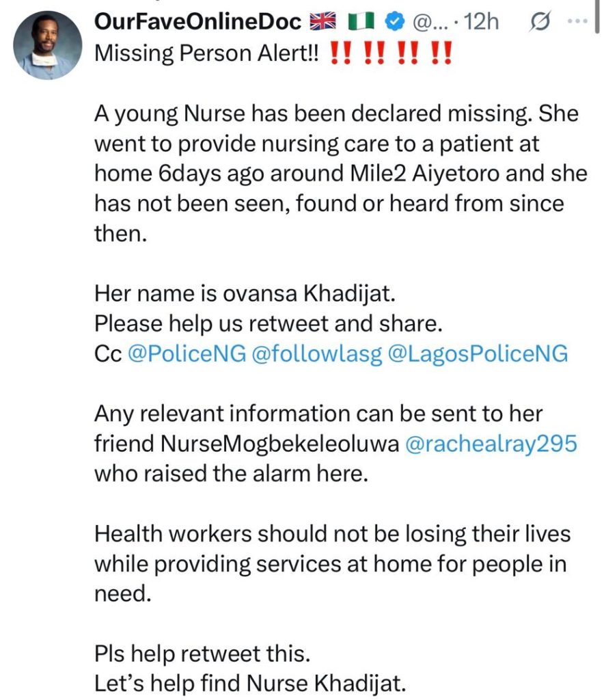Screen dimensions: 604x700
Task: Open the OurFaveOnlineDoc profile picture
Action: point(48,45)
